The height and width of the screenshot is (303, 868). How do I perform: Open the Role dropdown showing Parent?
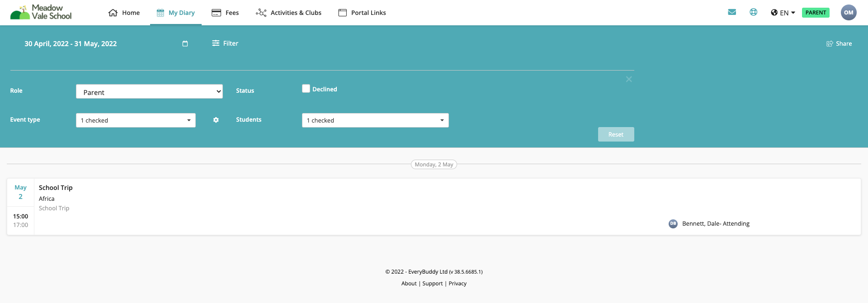click(149, 92)
